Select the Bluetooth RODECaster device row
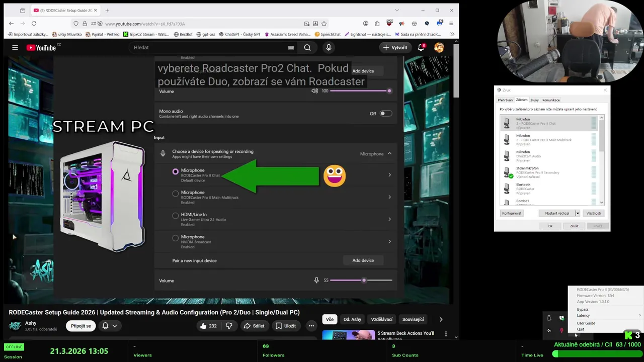The image size is (644, 362). 549,189
